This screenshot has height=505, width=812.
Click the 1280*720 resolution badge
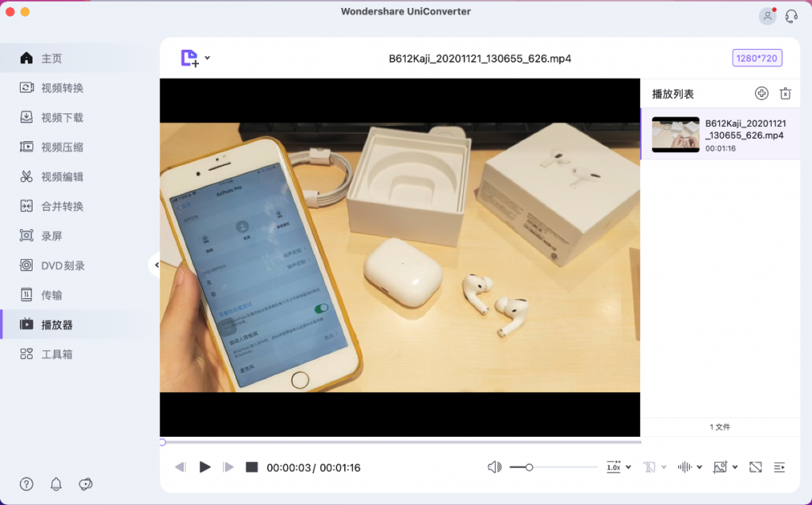click(756, 57)
